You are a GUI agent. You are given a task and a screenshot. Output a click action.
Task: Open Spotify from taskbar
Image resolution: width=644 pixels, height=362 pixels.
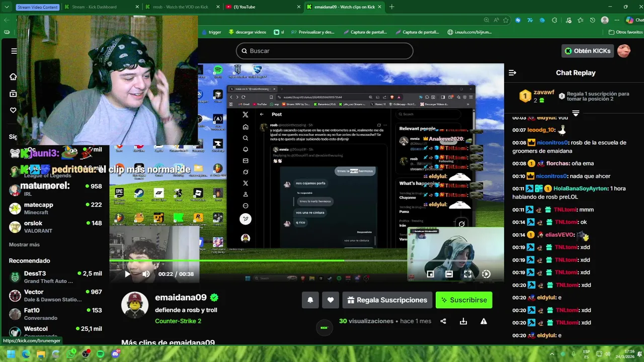coord(101,354)
